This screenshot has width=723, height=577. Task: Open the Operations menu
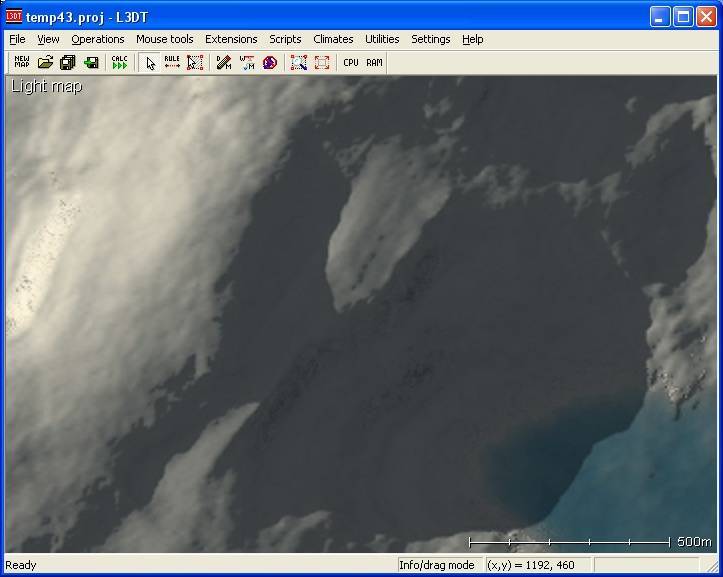click(x=98, y=39)
